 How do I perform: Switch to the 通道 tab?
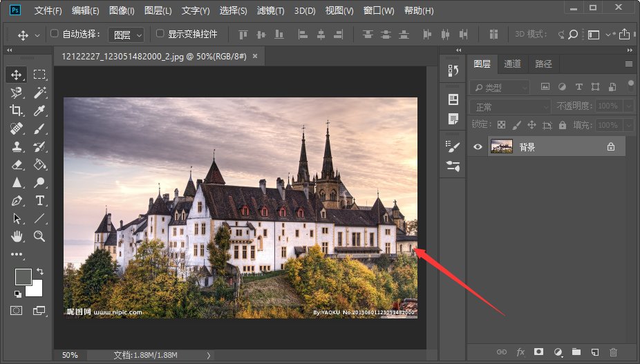tap(512, 64)
